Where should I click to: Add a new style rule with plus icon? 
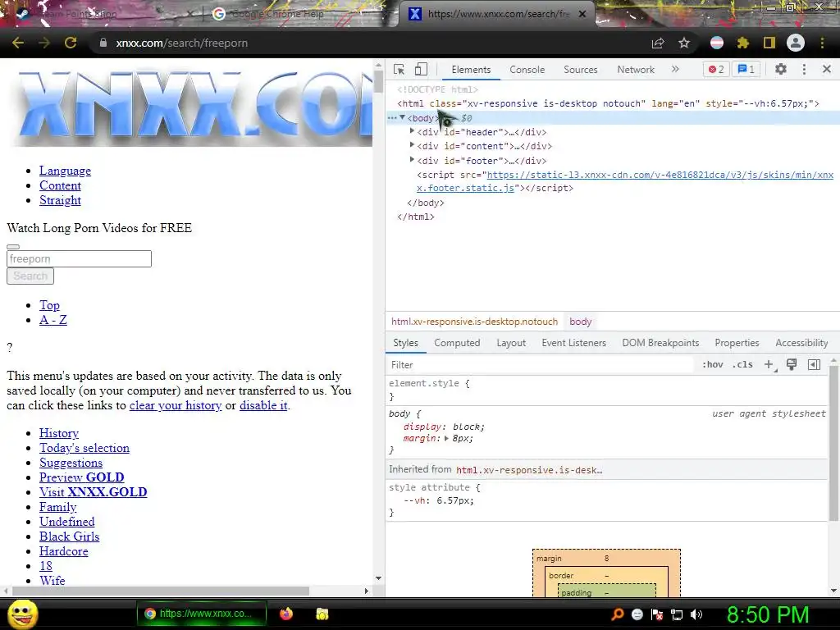click(769, 365)
